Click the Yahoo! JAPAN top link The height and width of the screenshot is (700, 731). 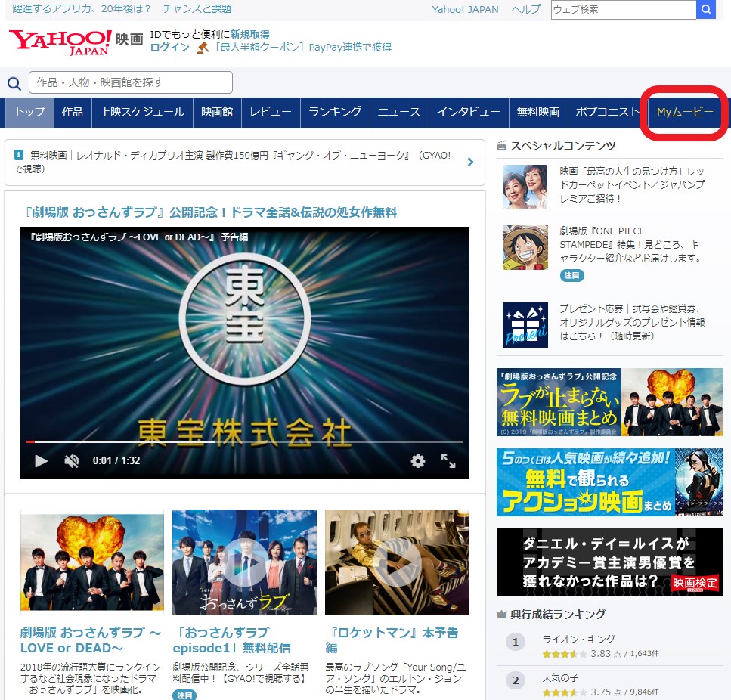click(x=465, y=9)
